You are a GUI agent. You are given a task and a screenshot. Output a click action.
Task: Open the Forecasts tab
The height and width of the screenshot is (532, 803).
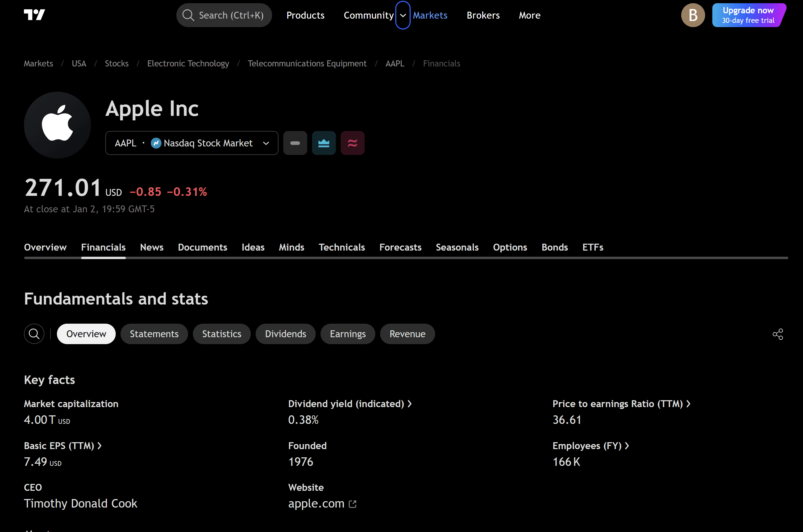400,247
